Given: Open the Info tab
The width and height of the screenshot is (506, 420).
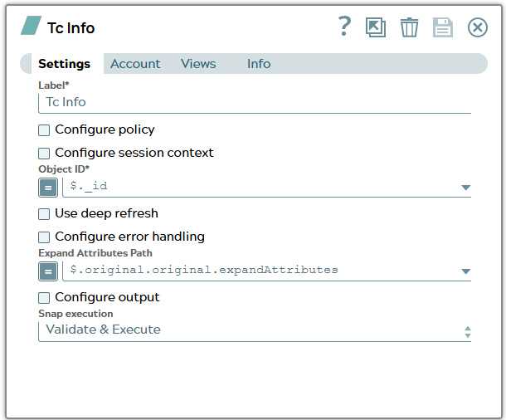Looking at the screenshot, I should tap(259, 64).
